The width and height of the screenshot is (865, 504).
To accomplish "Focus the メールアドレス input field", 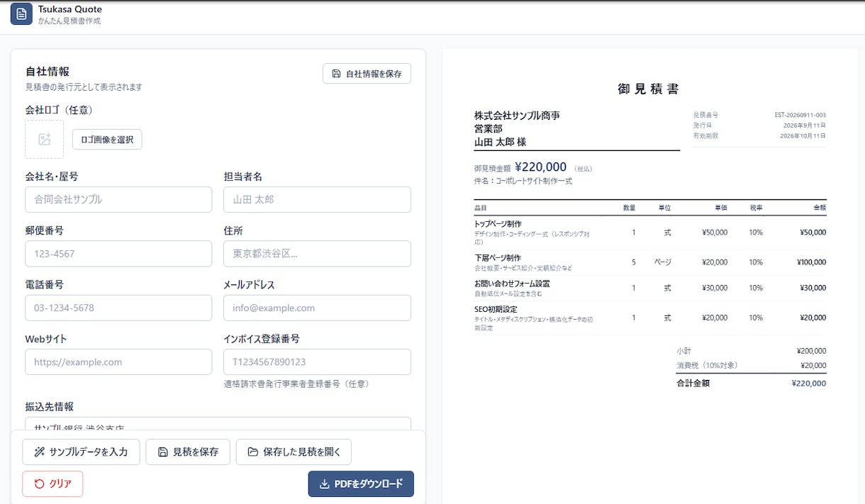I will pos(317,308).
